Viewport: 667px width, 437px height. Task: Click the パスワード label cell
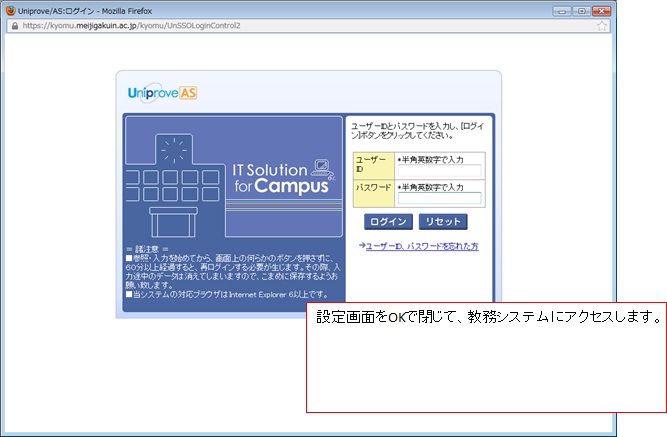374,194
